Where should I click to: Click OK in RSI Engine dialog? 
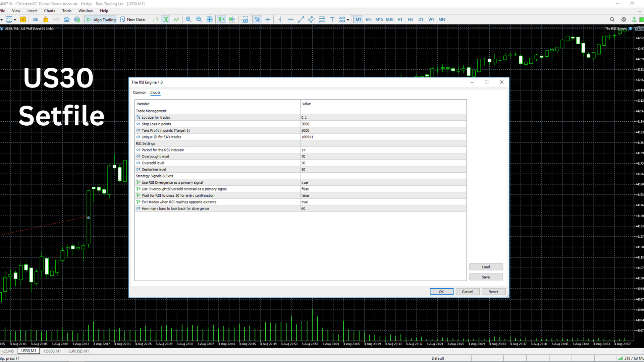pyautogui.click(x=441, y=292)
